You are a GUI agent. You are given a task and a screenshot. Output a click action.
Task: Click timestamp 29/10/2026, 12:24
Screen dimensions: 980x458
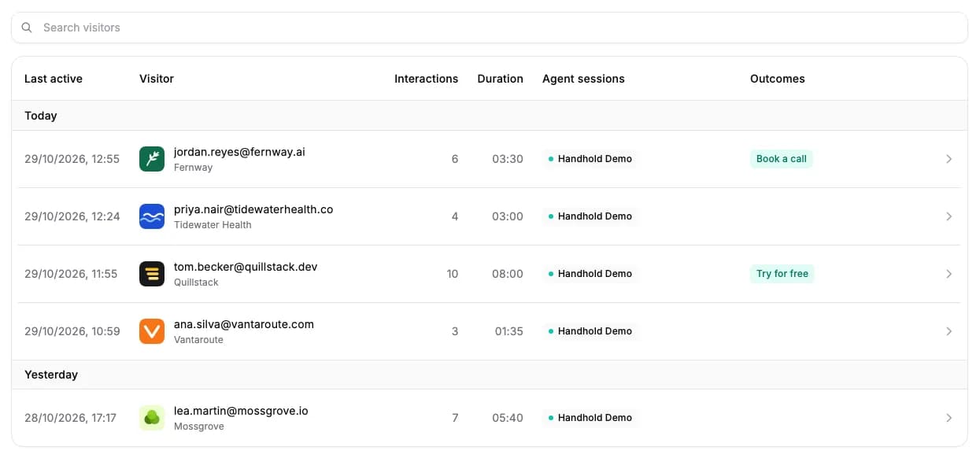tap(72, 216)
